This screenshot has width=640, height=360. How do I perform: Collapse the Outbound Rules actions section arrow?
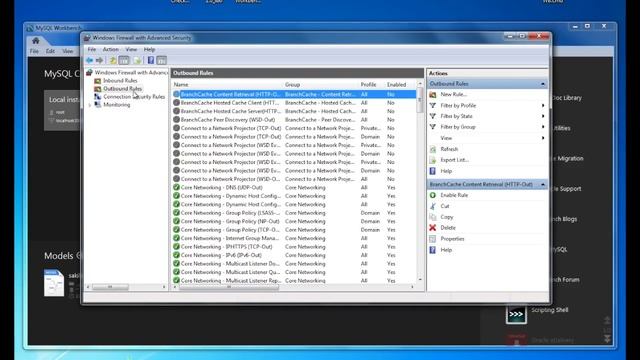543,84
